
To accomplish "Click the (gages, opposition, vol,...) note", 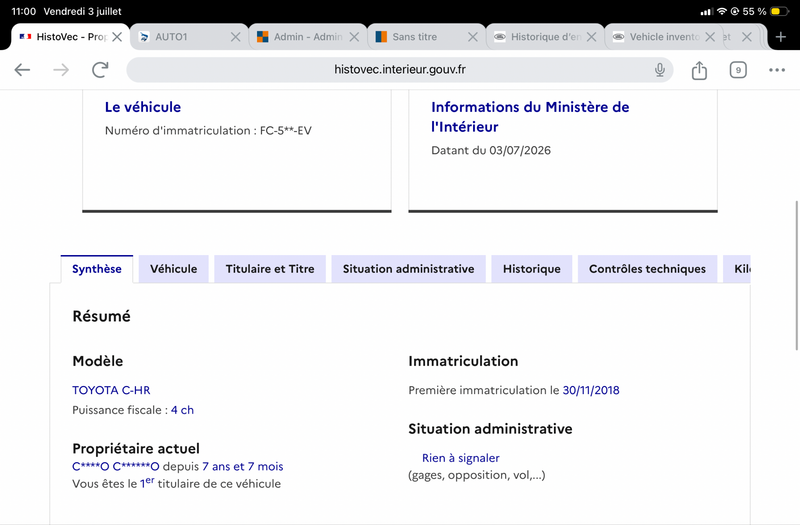I will click(477, 476).
